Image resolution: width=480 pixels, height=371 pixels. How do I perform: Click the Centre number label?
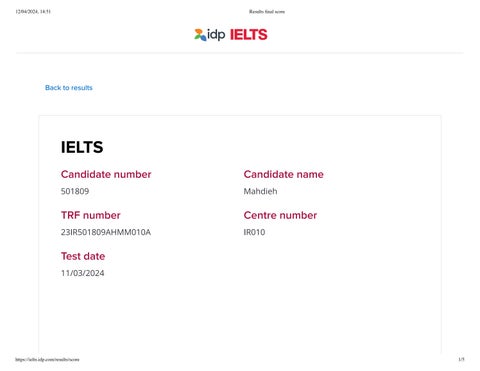pyautogui.click(x=280, y=215)
